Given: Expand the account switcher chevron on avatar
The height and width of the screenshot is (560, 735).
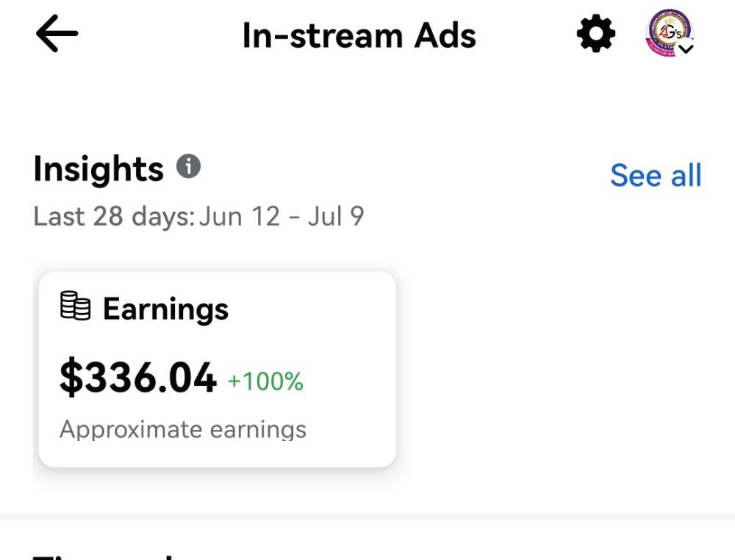Looking at the screenshot, I should click(x=686, y=49).
